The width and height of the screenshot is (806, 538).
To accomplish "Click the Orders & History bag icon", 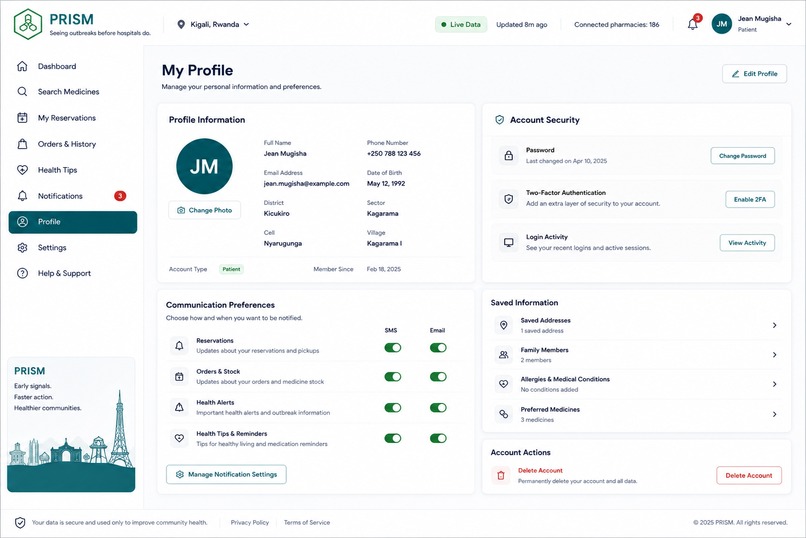I will (x=22, y=144).
